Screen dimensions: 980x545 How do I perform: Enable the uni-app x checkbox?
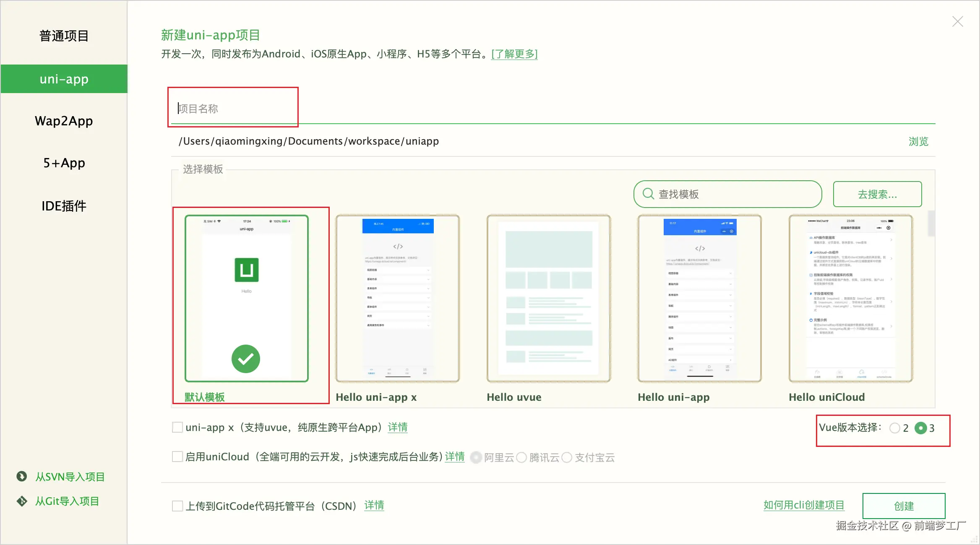pyautogui.click(x=177, y=428)
